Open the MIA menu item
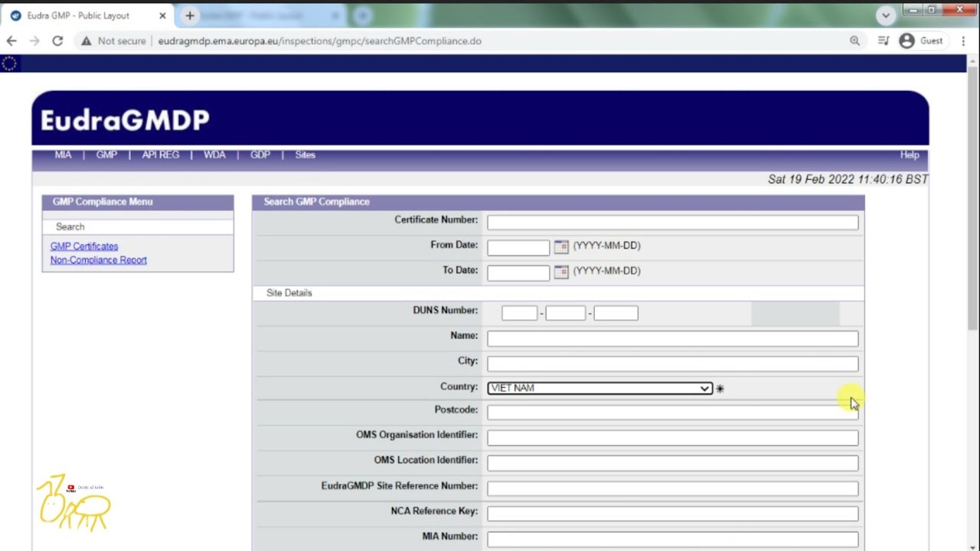Screen dimensions: 980x551 [x=63, y=155]
